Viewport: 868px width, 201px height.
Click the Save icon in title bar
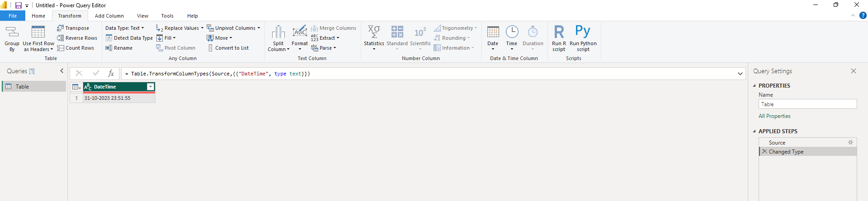(19, 5)
